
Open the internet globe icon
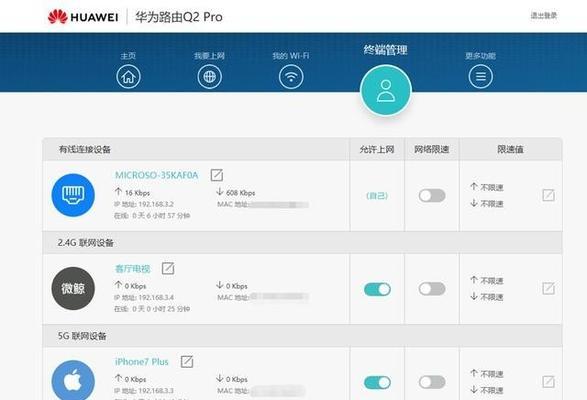point(210,76)
